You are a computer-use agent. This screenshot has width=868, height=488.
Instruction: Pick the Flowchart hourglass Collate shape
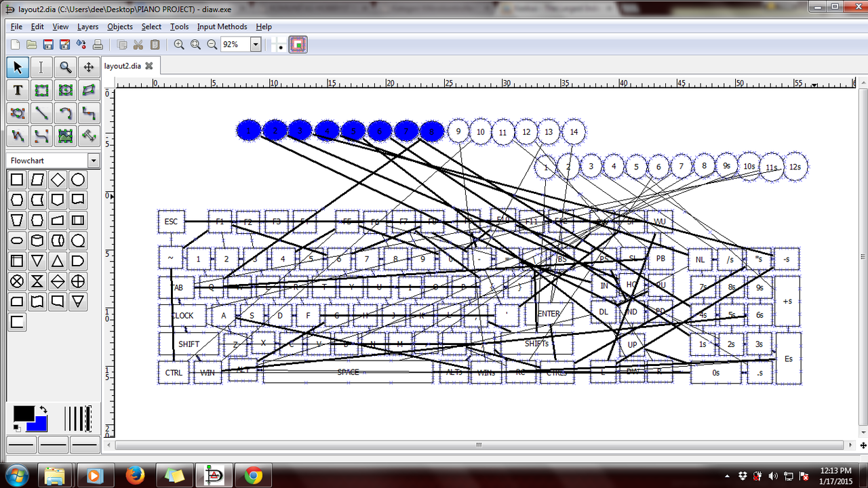(x=38, y=281)
